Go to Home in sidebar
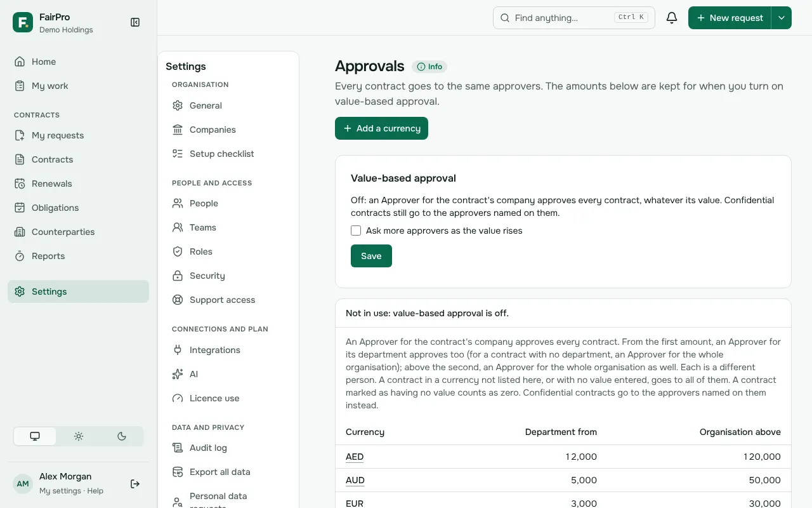The image size is (812, 508). [78, 62]
